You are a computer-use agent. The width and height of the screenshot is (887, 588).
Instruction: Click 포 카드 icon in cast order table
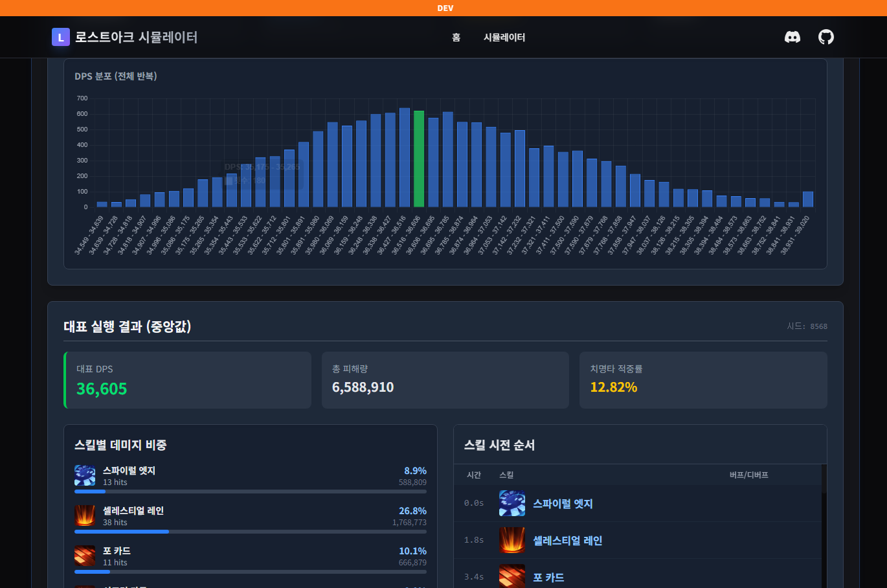point(512,576)
